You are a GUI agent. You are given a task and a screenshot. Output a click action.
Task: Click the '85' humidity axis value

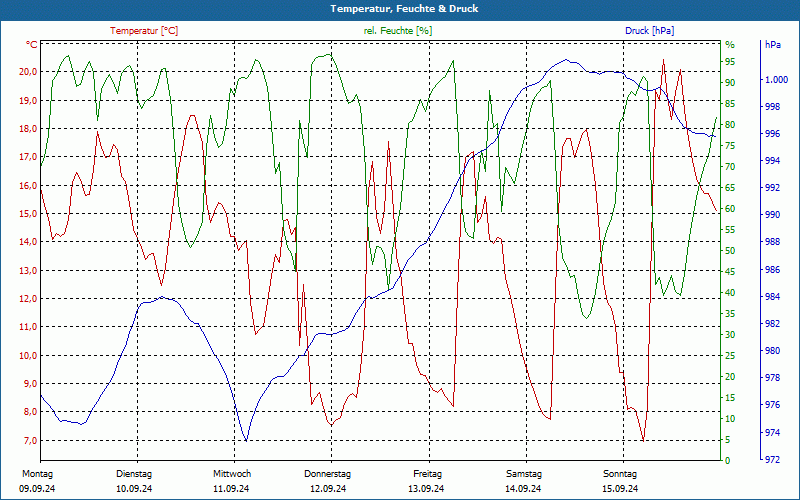tap(730, 104)
